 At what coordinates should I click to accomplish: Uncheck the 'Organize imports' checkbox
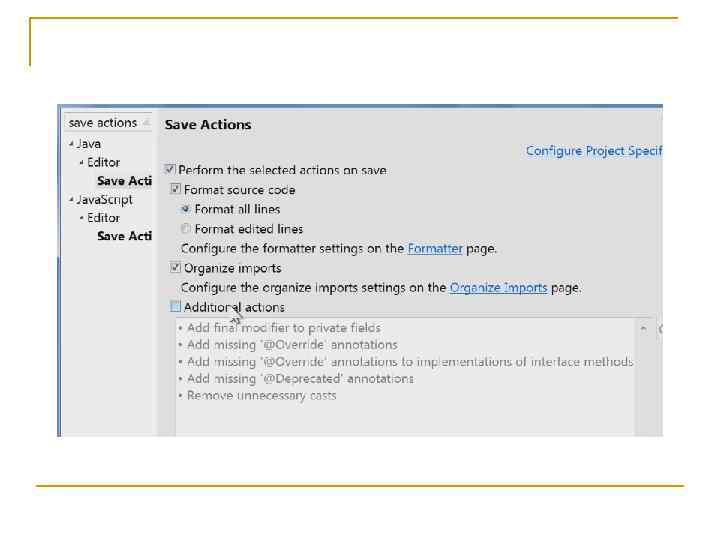(x=176, y=268)
